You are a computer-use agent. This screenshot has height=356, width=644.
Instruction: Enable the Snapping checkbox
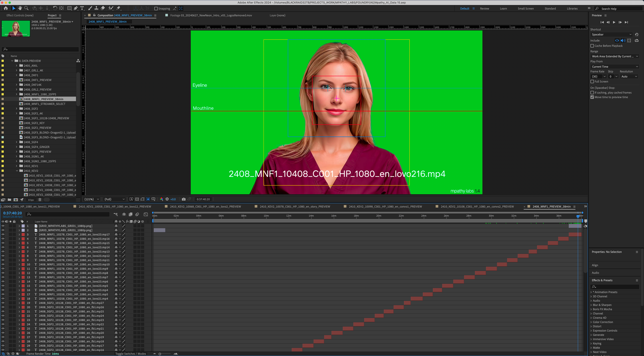(156, 9)
